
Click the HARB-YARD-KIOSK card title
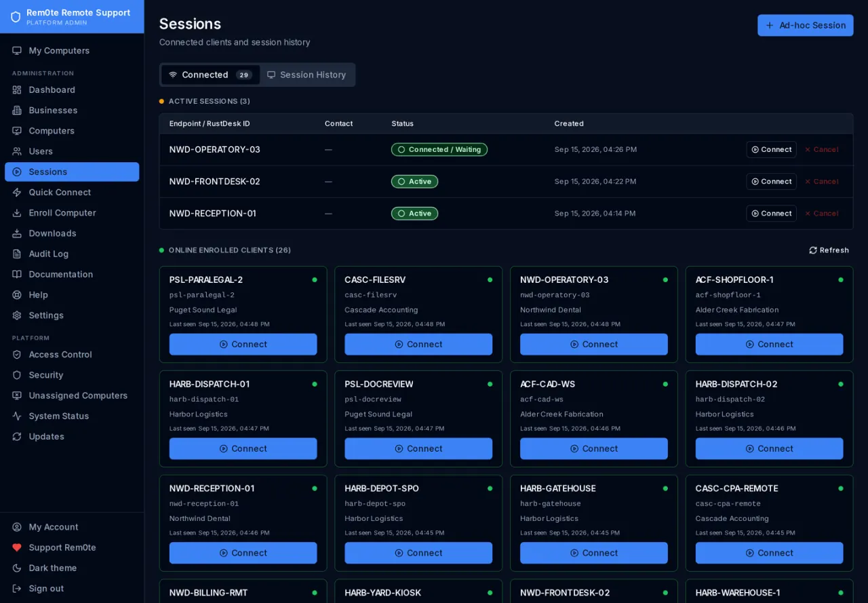pyautogui.click(x=382, y=593)
